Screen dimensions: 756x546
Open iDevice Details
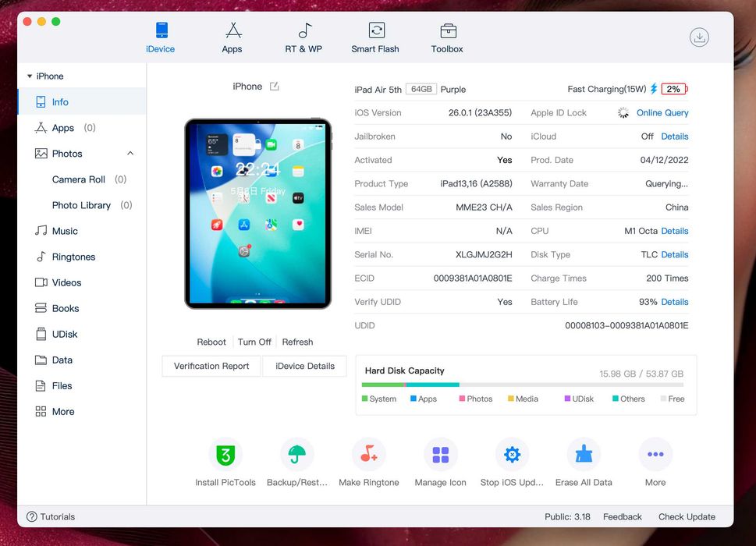pos(305,366)
